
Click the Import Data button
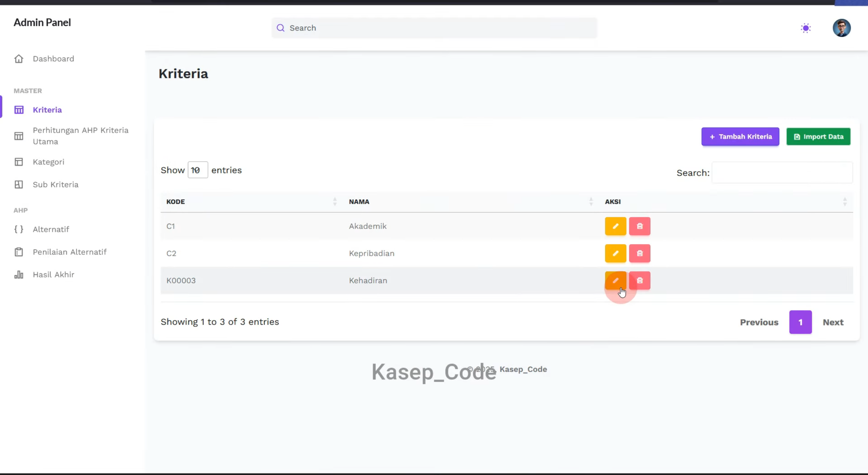point(818,137)
